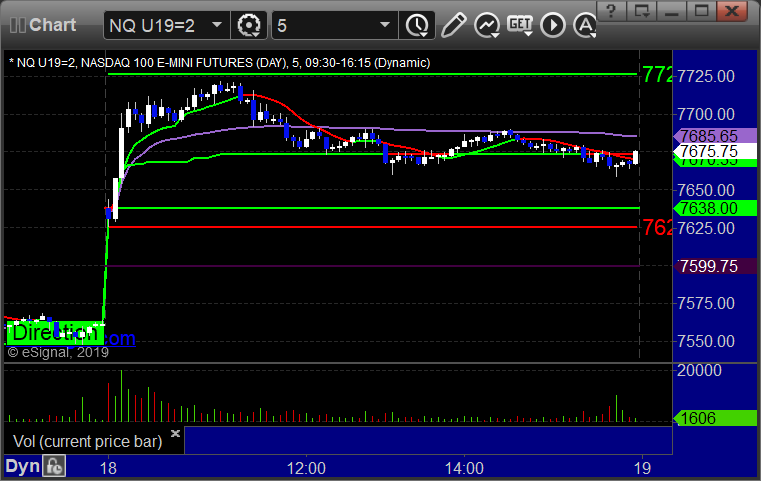This screenshot has width=761, height=481.
Task: Click the 7575.00 price axis label
Action: tap(706, 303)
